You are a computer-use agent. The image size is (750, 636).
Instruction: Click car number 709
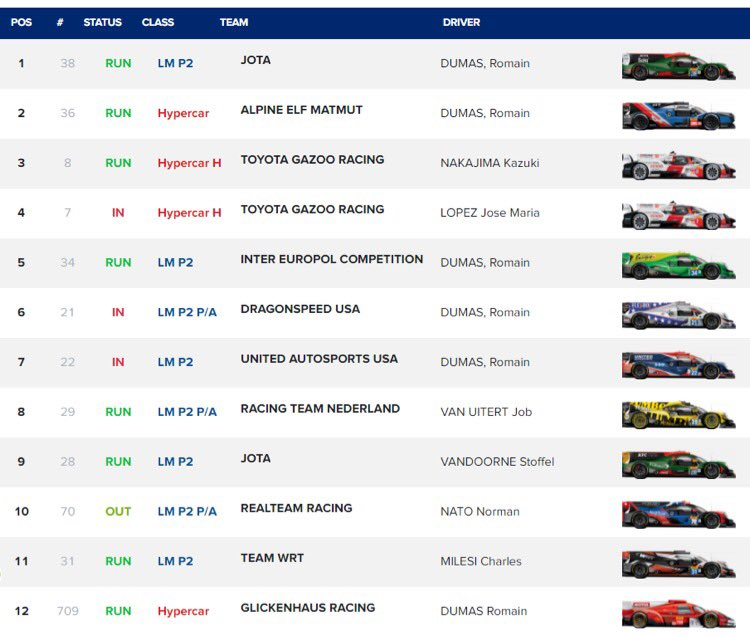(67, 611)
